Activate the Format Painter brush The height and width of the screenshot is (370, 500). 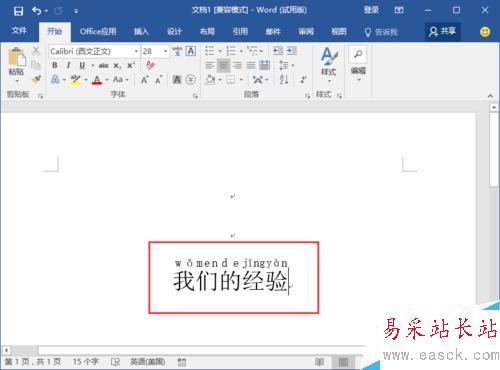coord(36,79)
